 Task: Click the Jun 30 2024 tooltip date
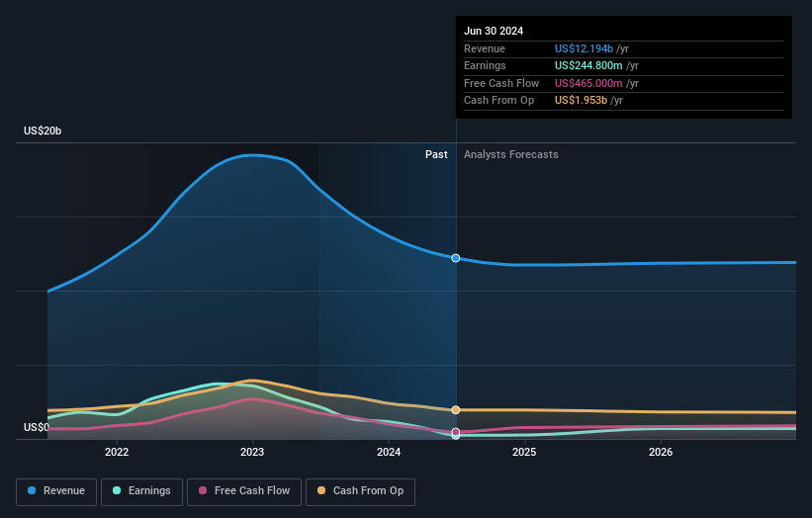(x=494, y=31)
